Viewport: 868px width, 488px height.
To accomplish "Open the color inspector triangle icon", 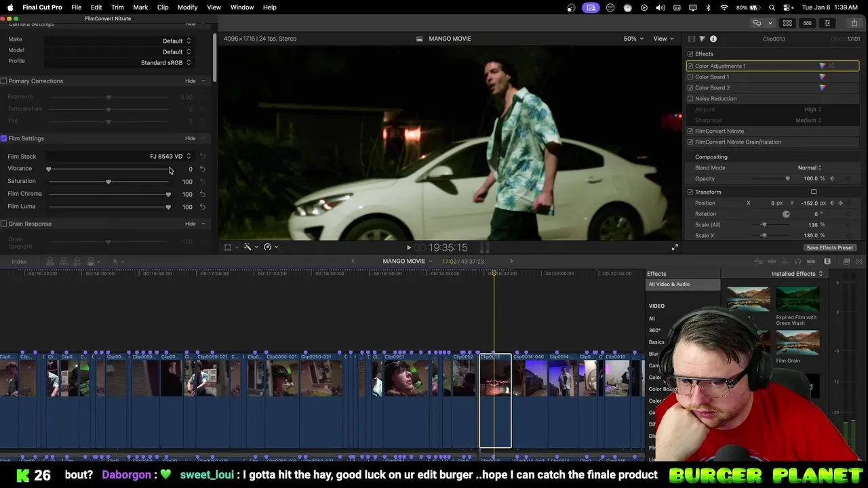I will [x=702, y=39].
